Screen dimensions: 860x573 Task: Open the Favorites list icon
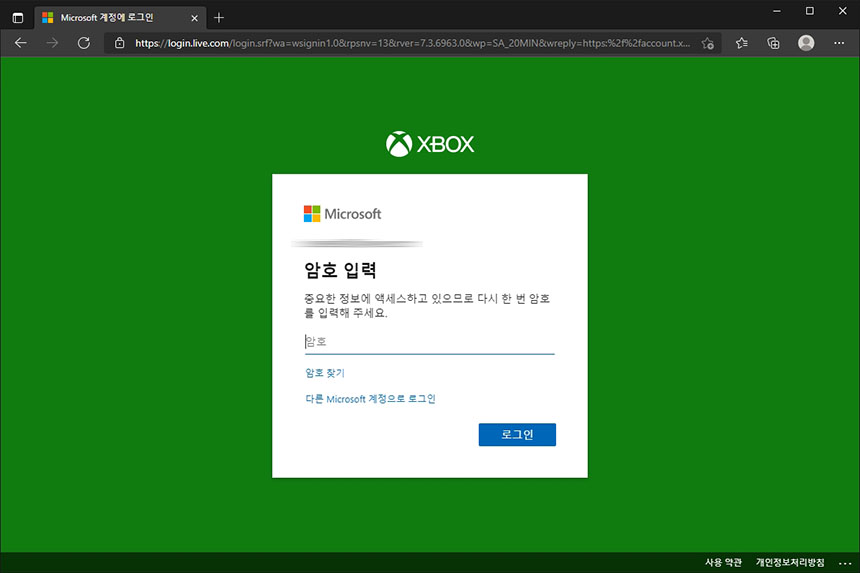[742, 43]
